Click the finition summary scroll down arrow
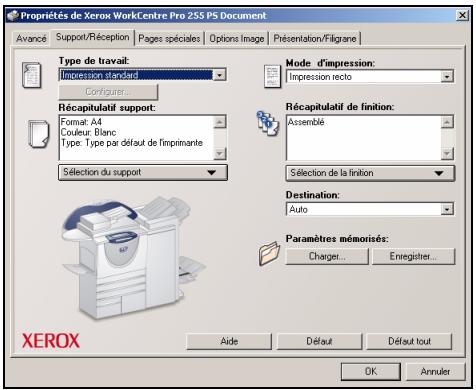476x390 pixels. 447,154
